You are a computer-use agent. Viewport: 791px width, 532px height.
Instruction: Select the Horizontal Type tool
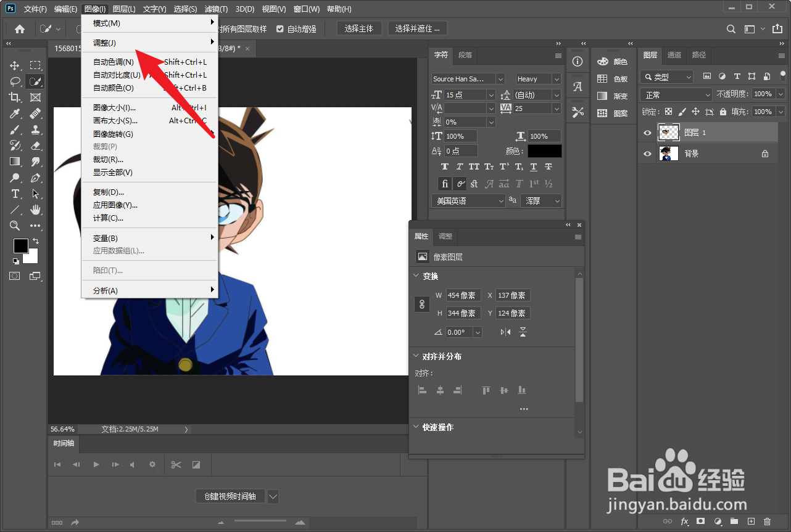pyautogui.click(x=15, y=194)
